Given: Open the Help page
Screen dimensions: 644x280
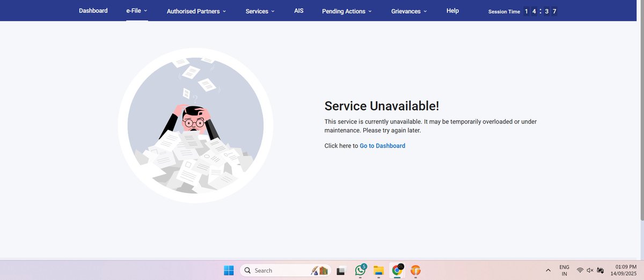Looking at the screenshot, I should coord(452,11).
